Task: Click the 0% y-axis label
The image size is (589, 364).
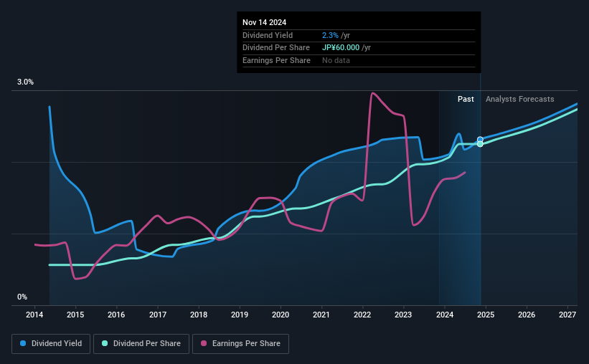Action: tap(22, 297)
